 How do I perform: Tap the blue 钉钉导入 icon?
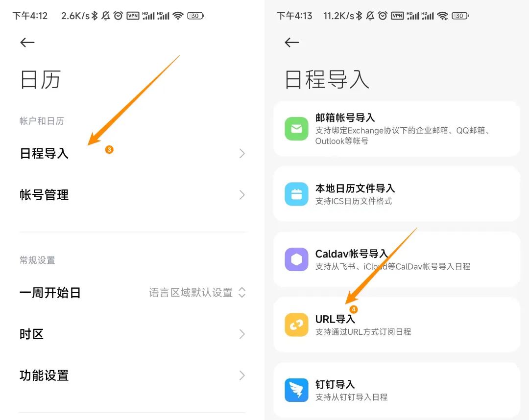(x=296, y=390)
